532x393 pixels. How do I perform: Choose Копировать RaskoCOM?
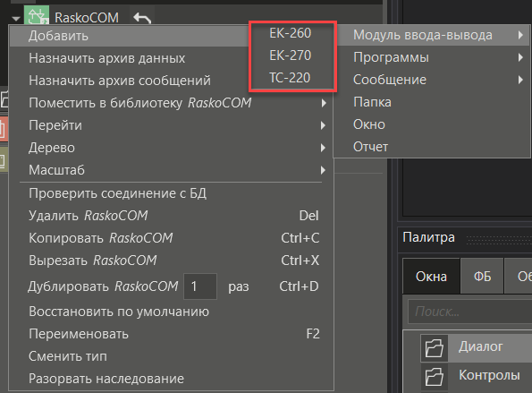point(171,238)
